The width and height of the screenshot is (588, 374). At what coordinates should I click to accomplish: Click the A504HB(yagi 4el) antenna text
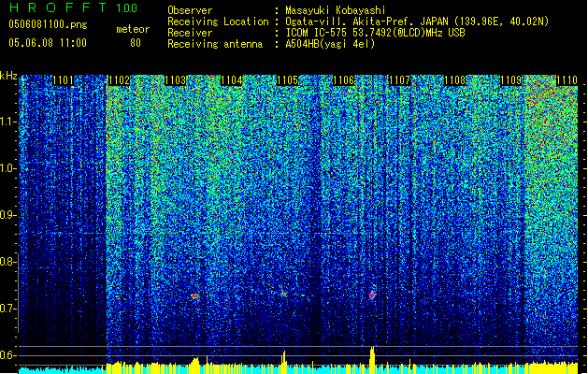[x=330, y=44]
